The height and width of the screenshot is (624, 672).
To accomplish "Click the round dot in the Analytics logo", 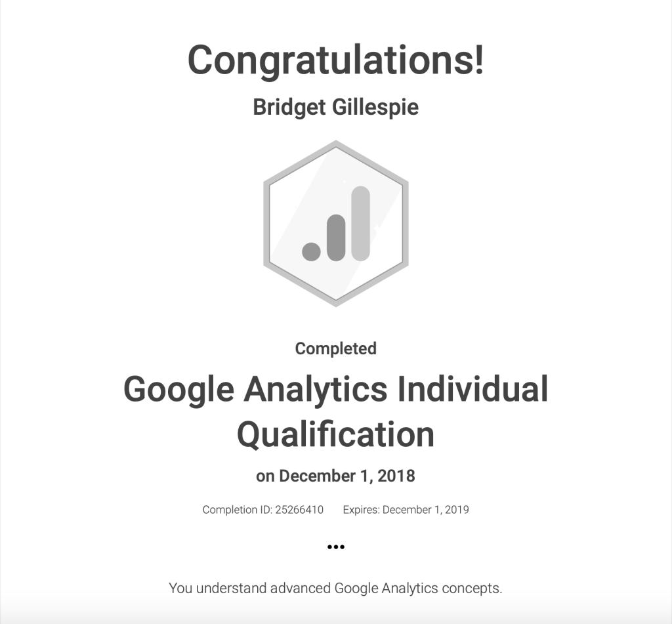I will [311, 251].
